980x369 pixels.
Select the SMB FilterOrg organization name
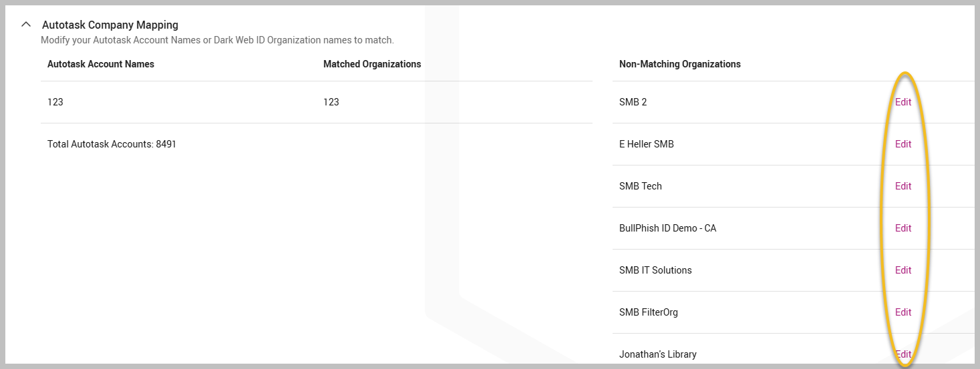click(648, 312)
